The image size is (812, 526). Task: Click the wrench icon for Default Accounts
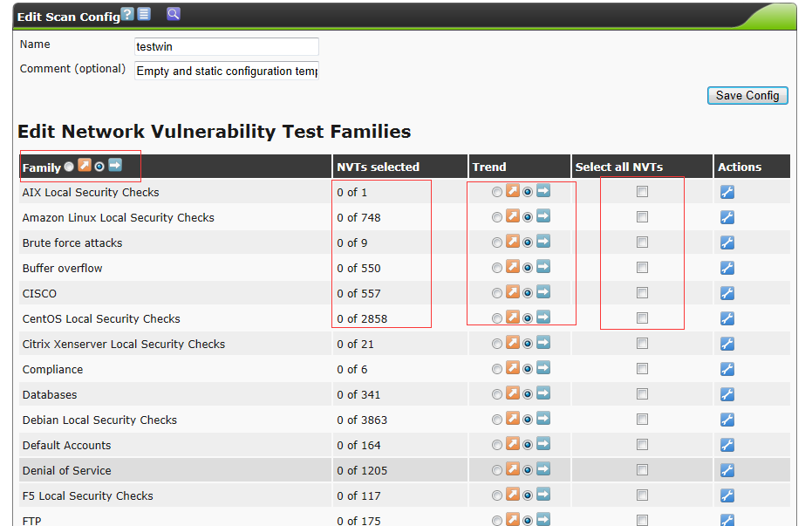(727, 445)
